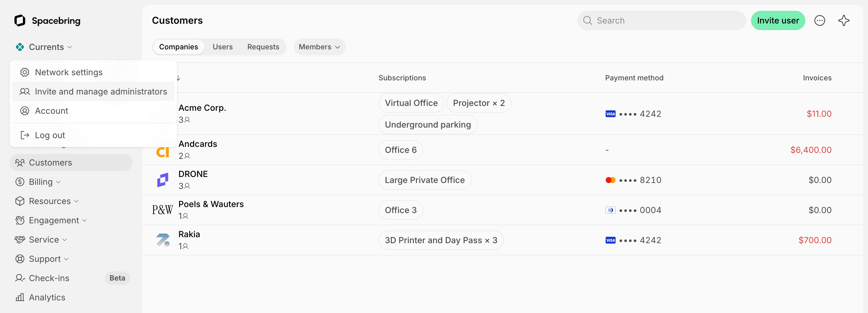Open the more options ellipsis icon
The image size is (868, 313).
point(819,20)
